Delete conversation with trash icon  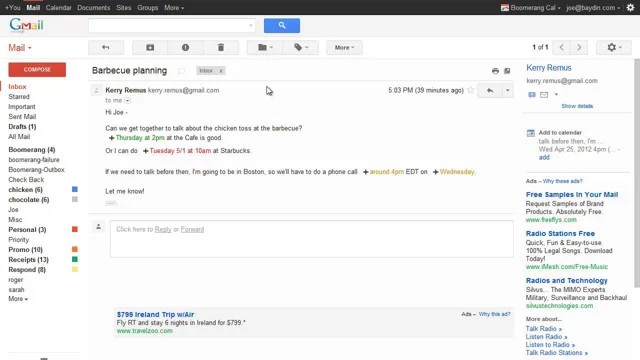click(221, 48)
